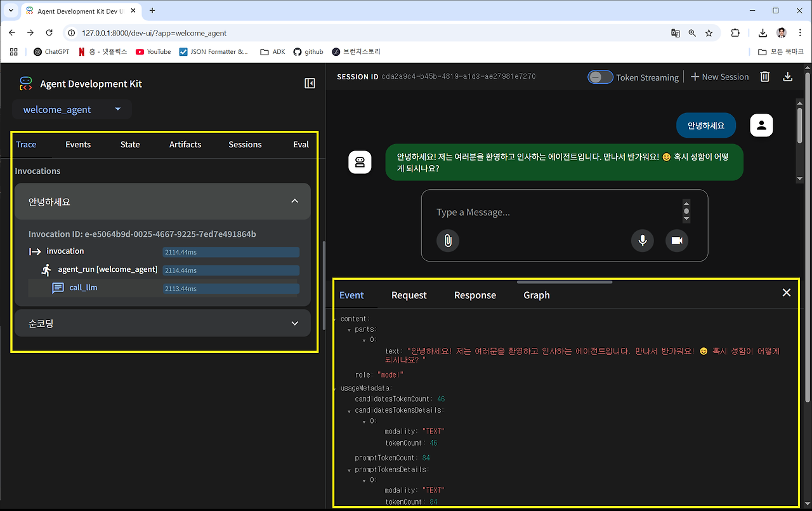This screenshot has height=511, width=812.
Task: Collapse the candidatesTokensDetails tree node
Action: coord(349,411)
